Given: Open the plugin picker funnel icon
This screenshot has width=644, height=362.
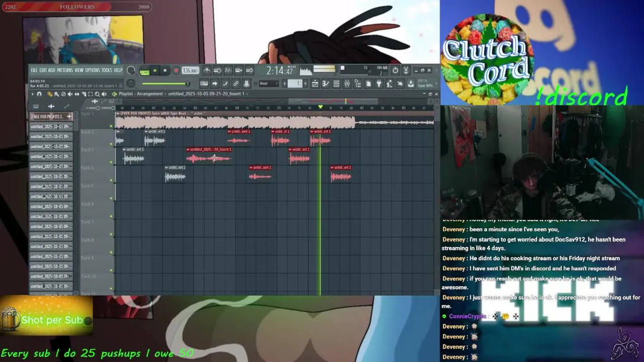Looking at the screenshot, I should point(379,83).
